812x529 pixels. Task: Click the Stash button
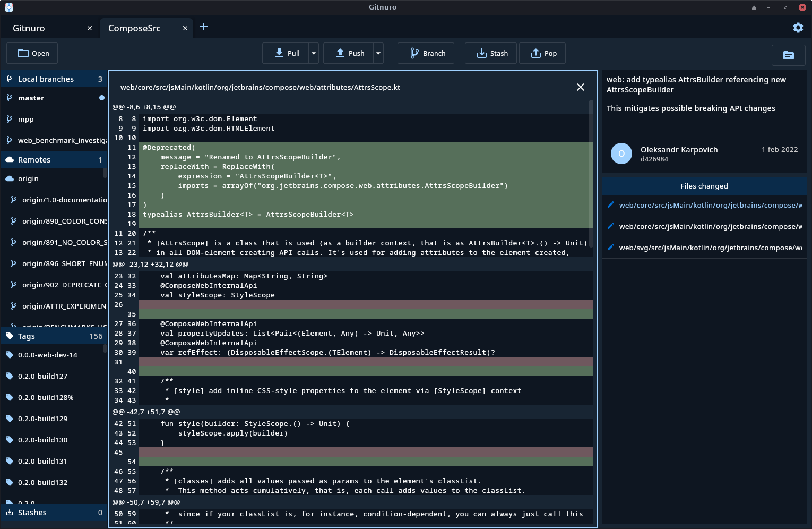(491, 53)
